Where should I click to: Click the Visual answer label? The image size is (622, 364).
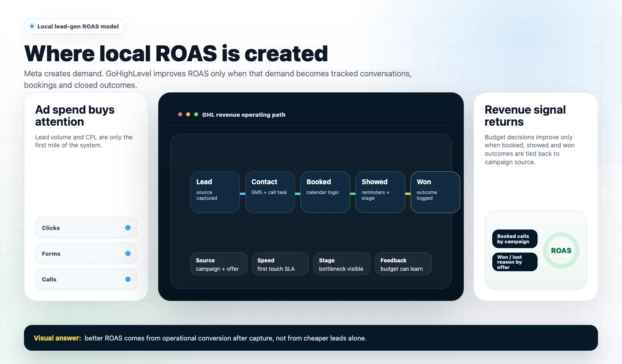coord(57,338)
